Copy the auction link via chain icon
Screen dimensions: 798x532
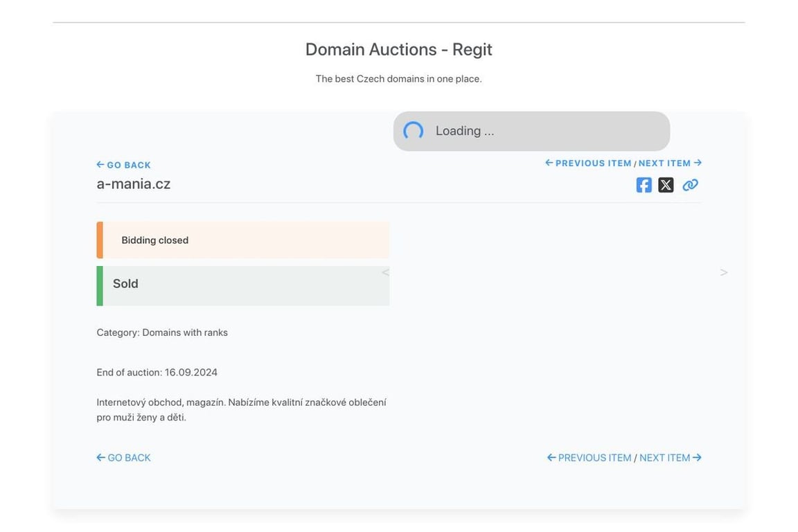click(690, 185)
